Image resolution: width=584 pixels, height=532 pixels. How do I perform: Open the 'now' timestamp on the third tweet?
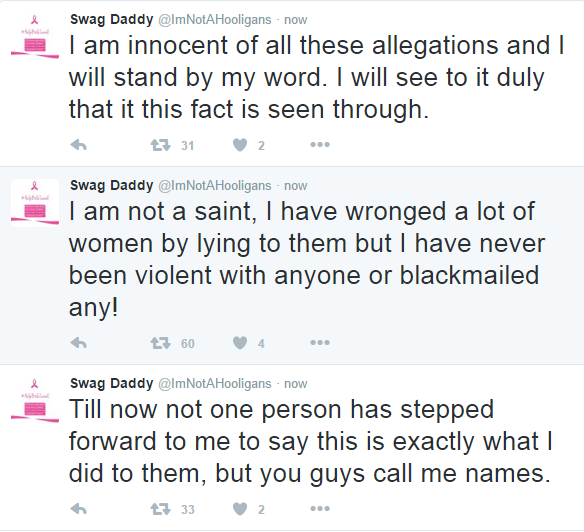click(x=296, y=384)
